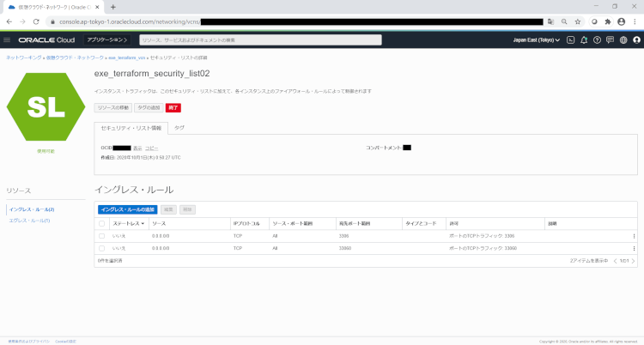Click the Cookie settings footer link
Image resolution: width=644 pixels, height=345 pixels.
(66, 342)
